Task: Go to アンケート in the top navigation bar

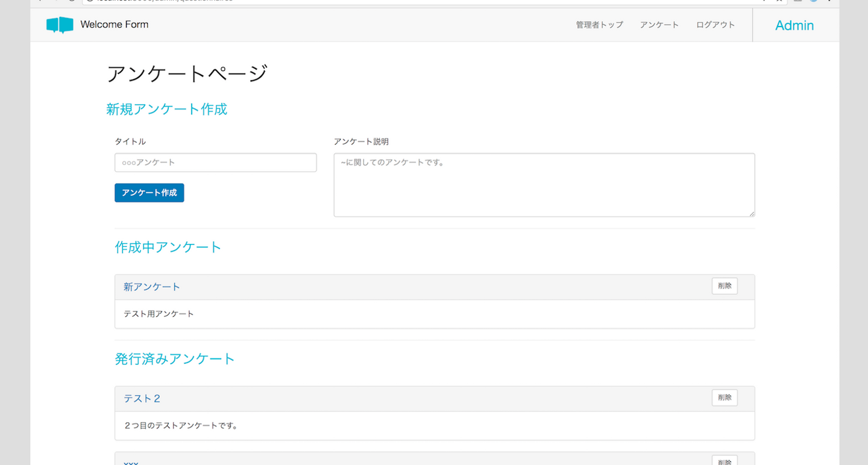Action: pos(659,25)
